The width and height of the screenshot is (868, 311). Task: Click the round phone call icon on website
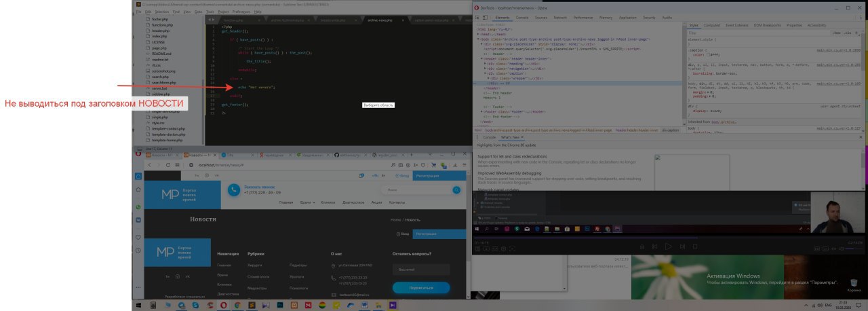(x=234, y=189)
